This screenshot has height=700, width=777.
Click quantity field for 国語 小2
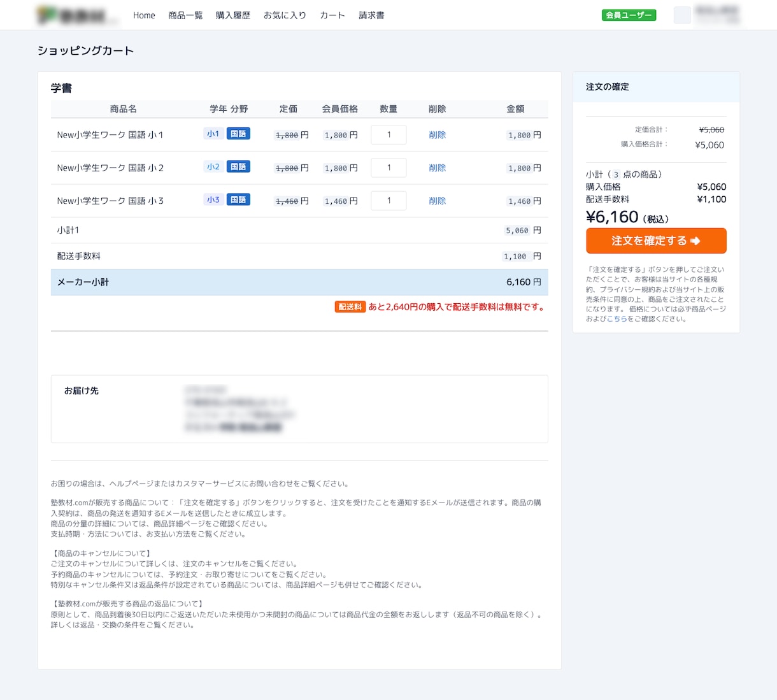click(388, 168)
